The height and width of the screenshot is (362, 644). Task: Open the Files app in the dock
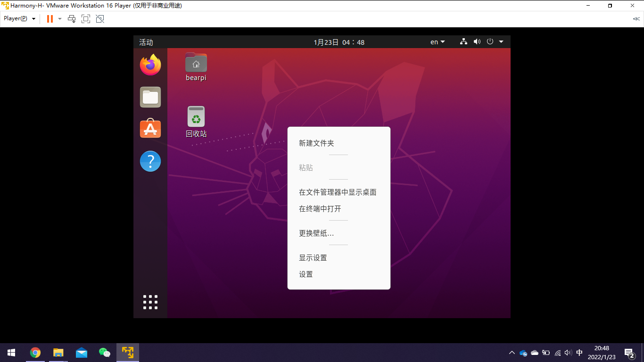pos(150,97)
